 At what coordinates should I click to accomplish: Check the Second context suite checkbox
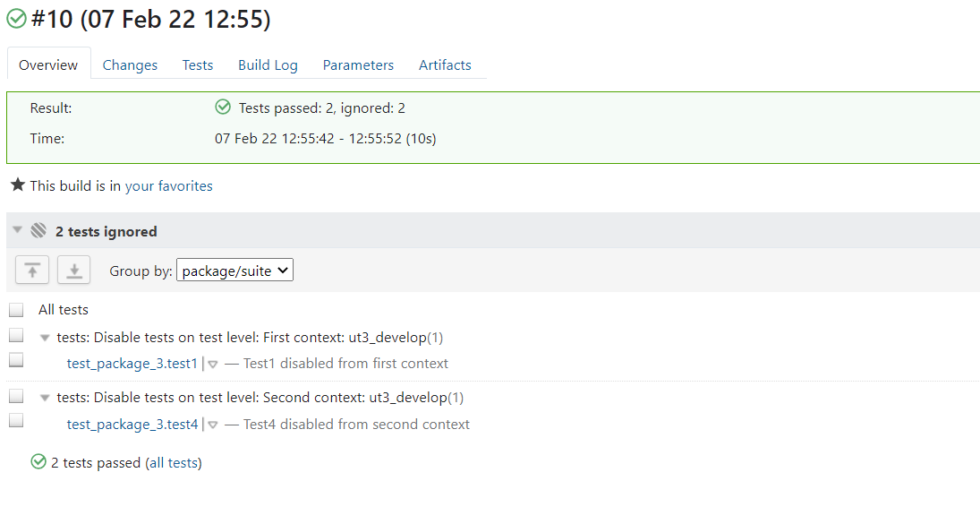(x=16, y=396)
